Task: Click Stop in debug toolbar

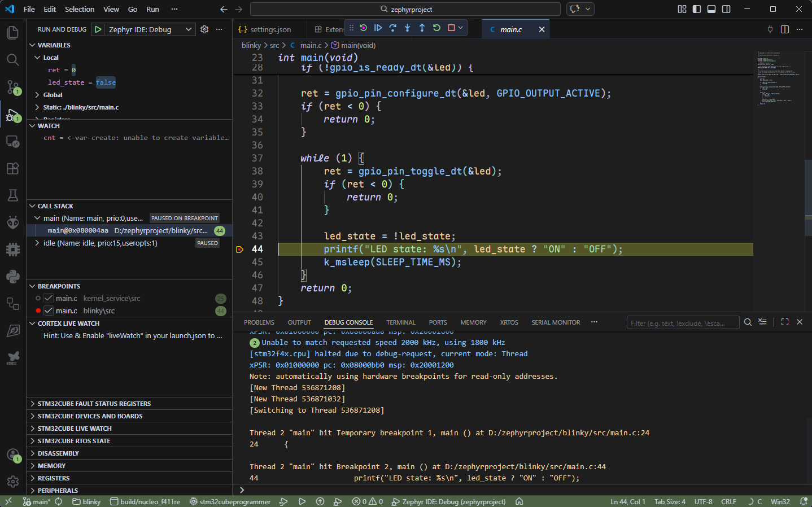Action: click(x=451, y=28)
